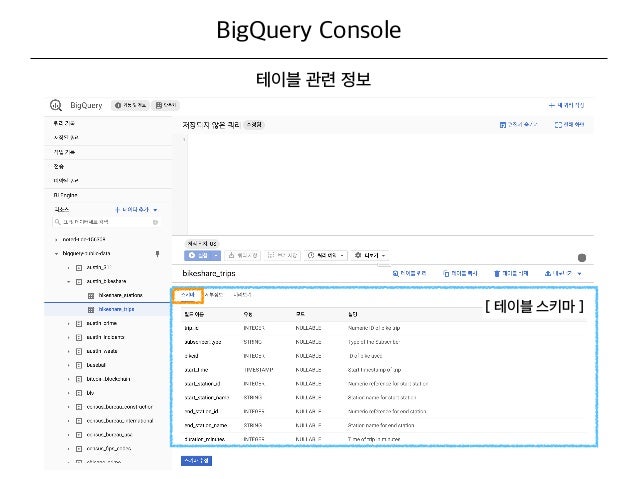Open the Schedule query dropdown arrow

pos(342,256)
